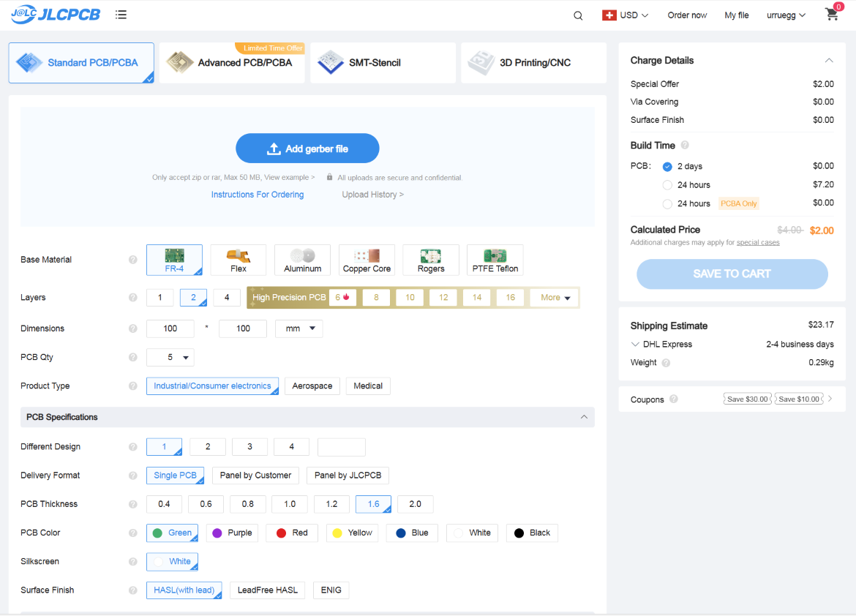Screen dimensions: 856x616
Task: Click the JLCPCB logo
Action: 56,15
